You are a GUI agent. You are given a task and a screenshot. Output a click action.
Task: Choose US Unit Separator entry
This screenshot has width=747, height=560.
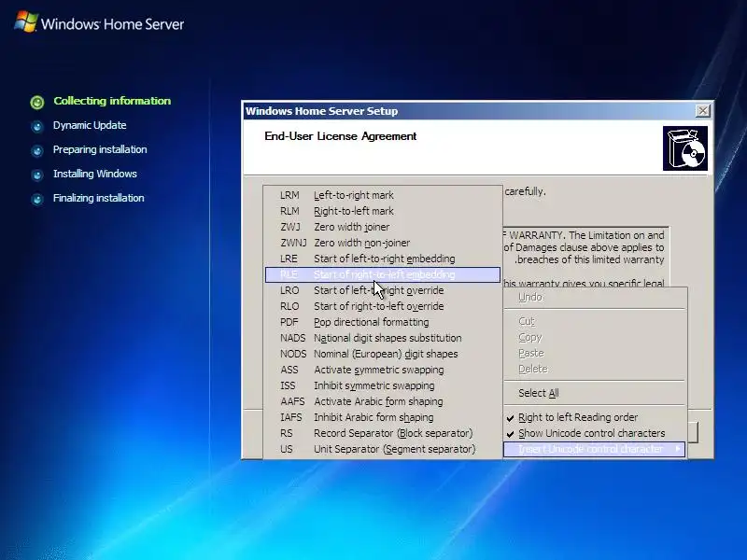(383, 449)
